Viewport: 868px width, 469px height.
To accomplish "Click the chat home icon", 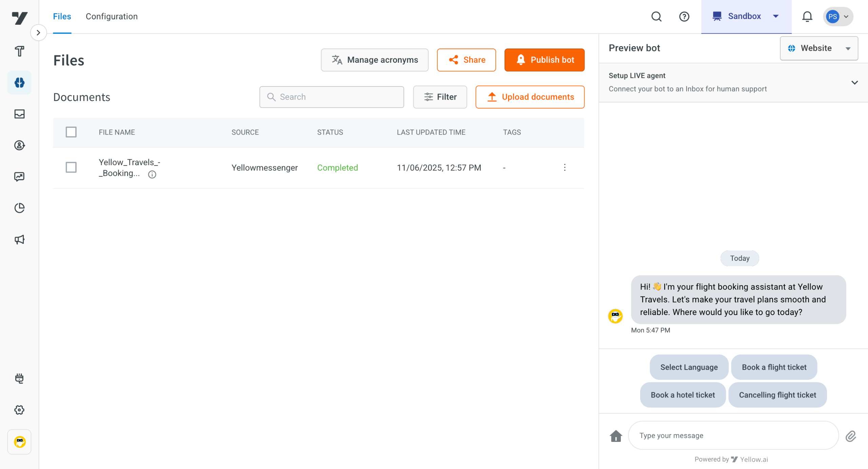I will [x=616, y=436].
